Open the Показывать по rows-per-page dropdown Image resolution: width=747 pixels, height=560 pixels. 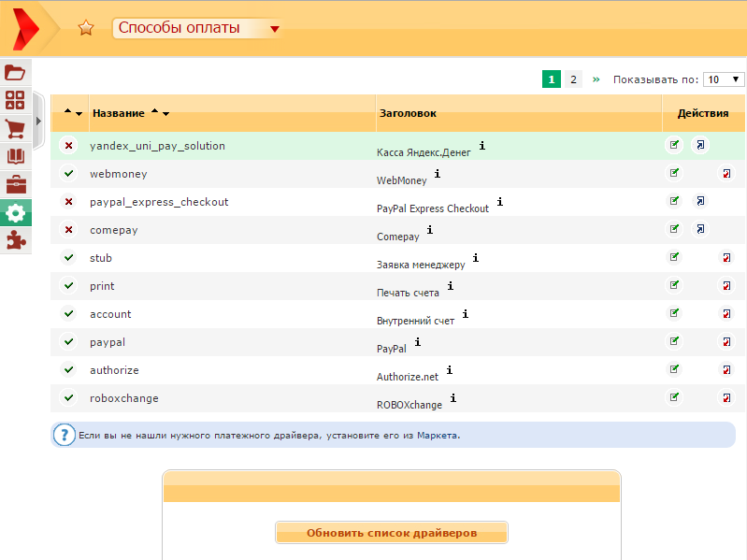point(725,79)
